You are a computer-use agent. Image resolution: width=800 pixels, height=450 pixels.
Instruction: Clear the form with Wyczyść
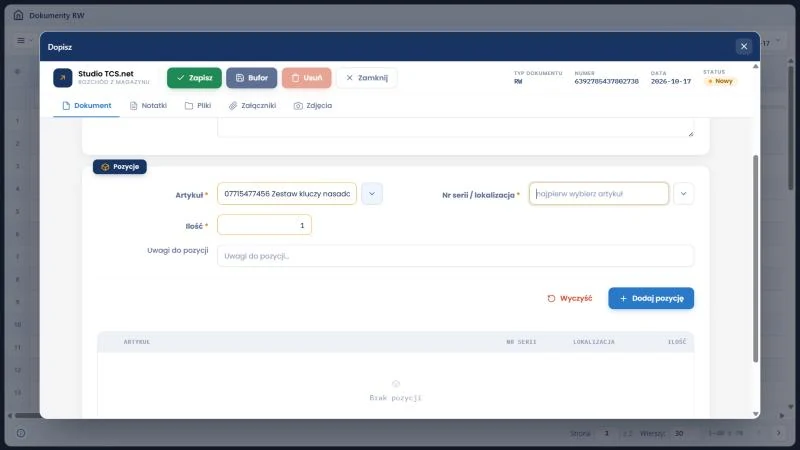[x=569, y=298]
